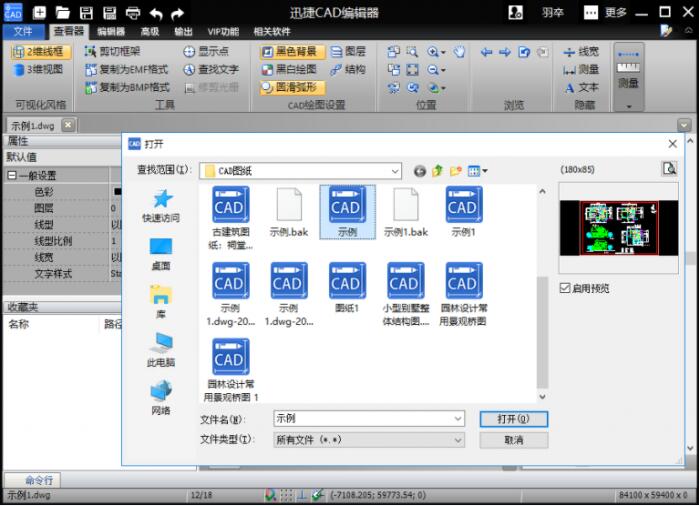The image size is (699, 506).
Task: Click 文本 in the hide group
Action: [581, 87]
